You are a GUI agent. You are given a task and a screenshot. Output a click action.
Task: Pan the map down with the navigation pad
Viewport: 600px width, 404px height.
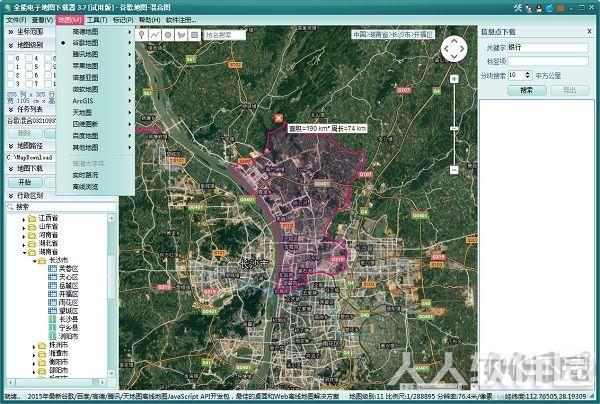point(454,57)
